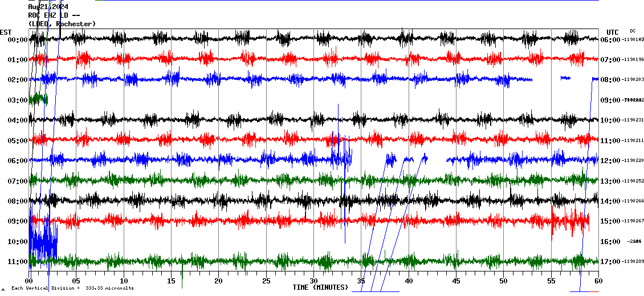Click the short green trace segment at 03:00
The width and height of the screenshot is (644, 296).
[x=38, y=99]
